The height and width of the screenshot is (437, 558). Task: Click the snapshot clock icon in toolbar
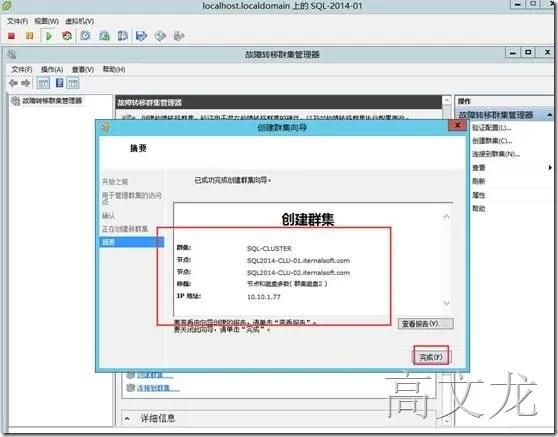tap(85, 36)
